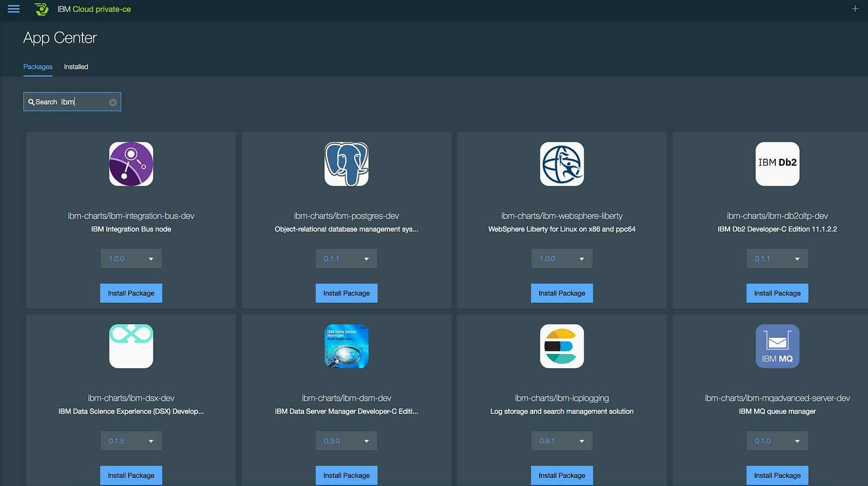Click the ibm-charts/ibm-mqadvanced-server-dev title

coord(777,399)
